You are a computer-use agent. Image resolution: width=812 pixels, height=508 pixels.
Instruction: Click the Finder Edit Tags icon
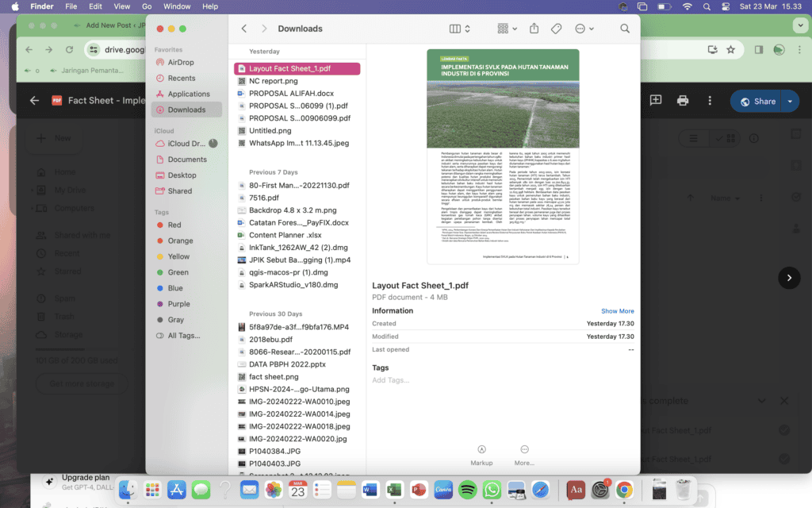[556, 29]
